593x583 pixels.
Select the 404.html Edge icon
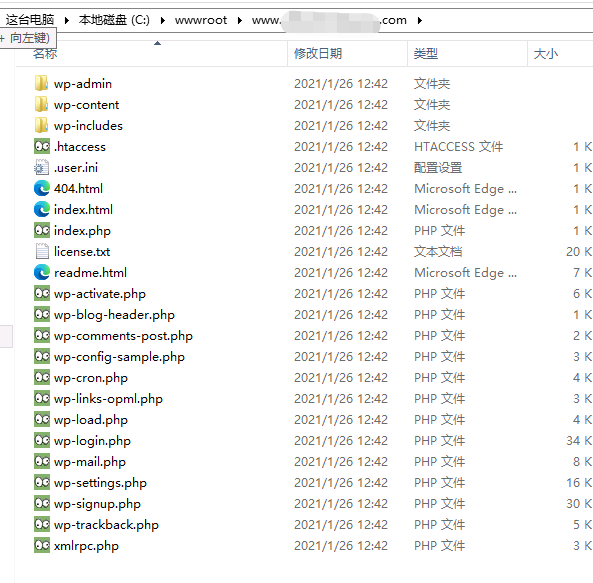point(42,188)
